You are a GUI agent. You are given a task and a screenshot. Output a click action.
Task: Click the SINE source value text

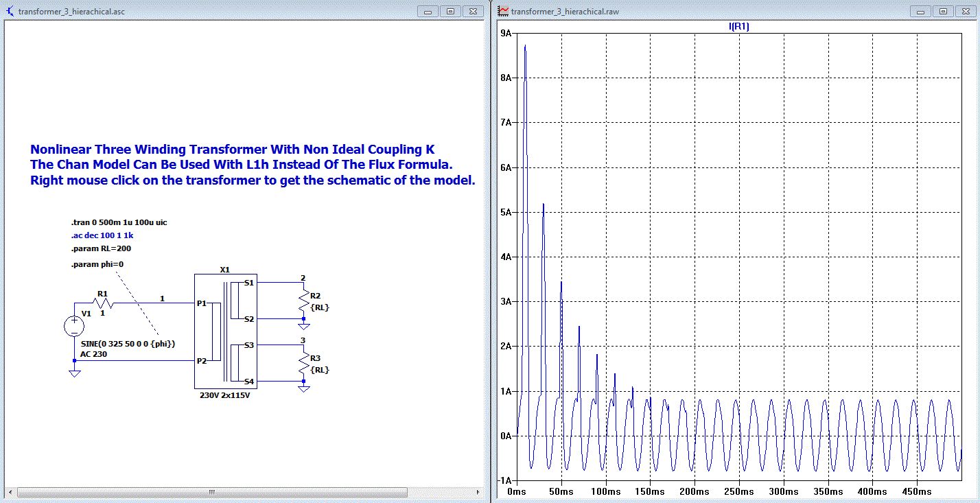pyautogui.click(x=128, y=343)
